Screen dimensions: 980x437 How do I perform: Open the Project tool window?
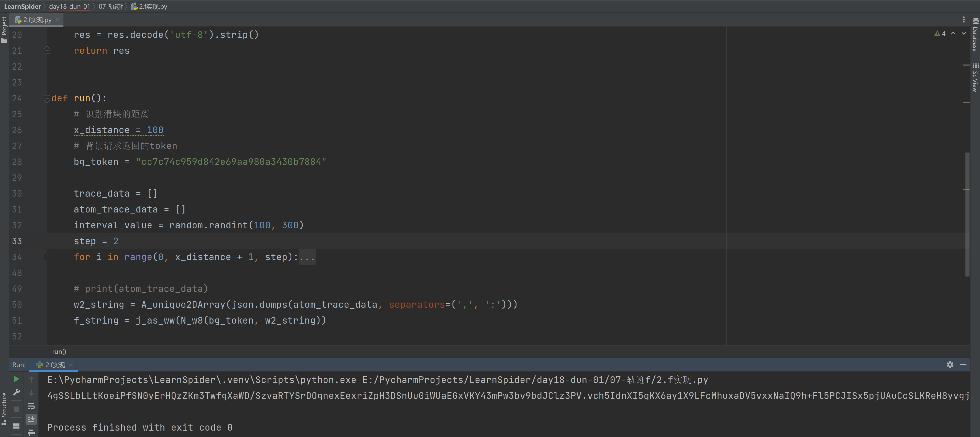(4, 30)
